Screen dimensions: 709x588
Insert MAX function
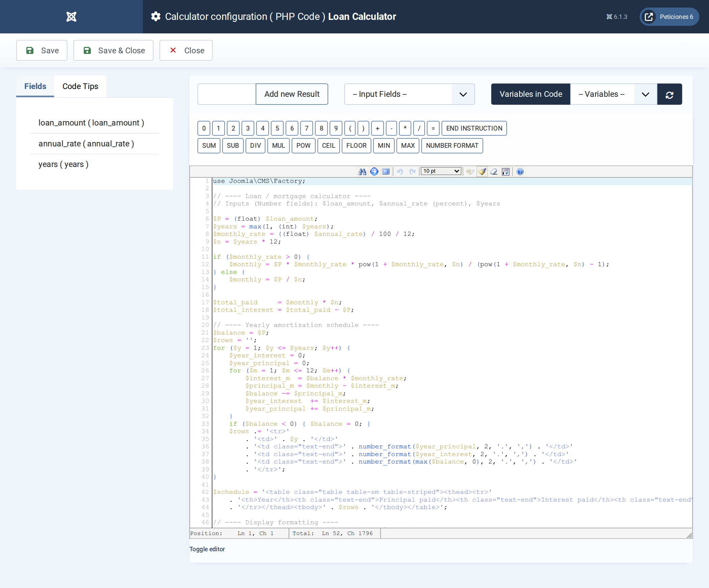(x=408, y=145)
